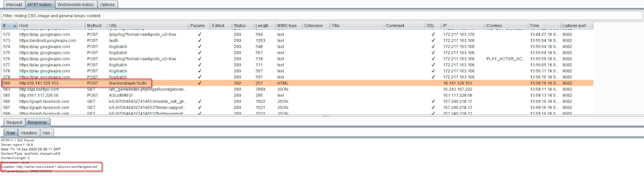644x176 pixels.
Task: Click the length value 1922
Action: [260, 102]
